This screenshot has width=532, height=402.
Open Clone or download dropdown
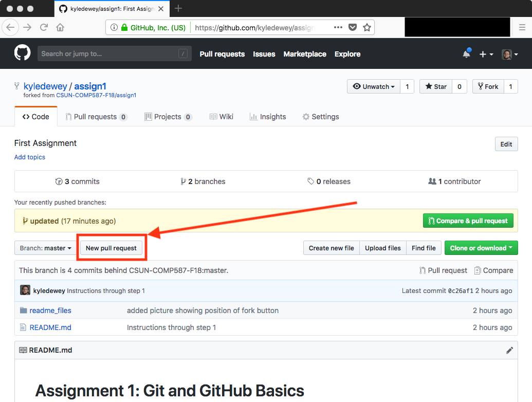tap(481, 248)
